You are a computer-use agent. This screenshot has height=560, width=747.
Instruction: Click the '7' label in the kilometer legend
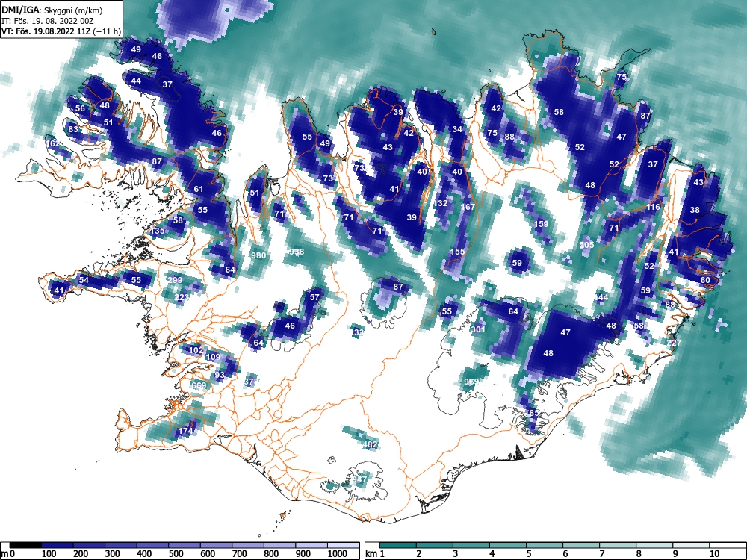pos(601,554)
